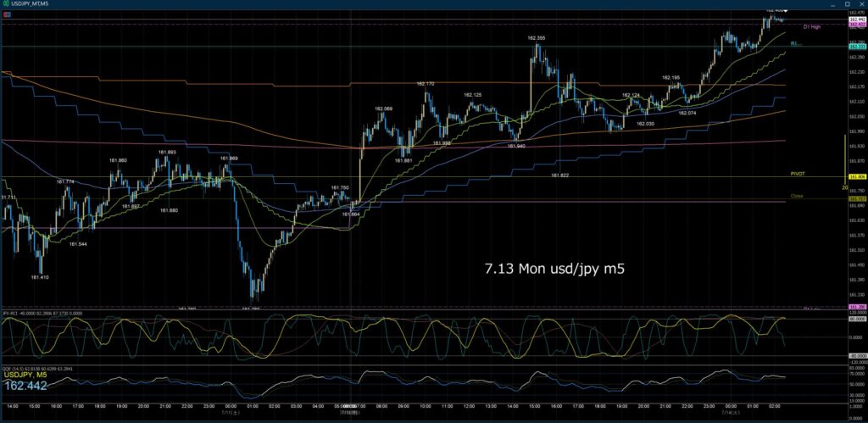
Task: Click the white 162.442 current price tag
Action: (x=856, y=19)
